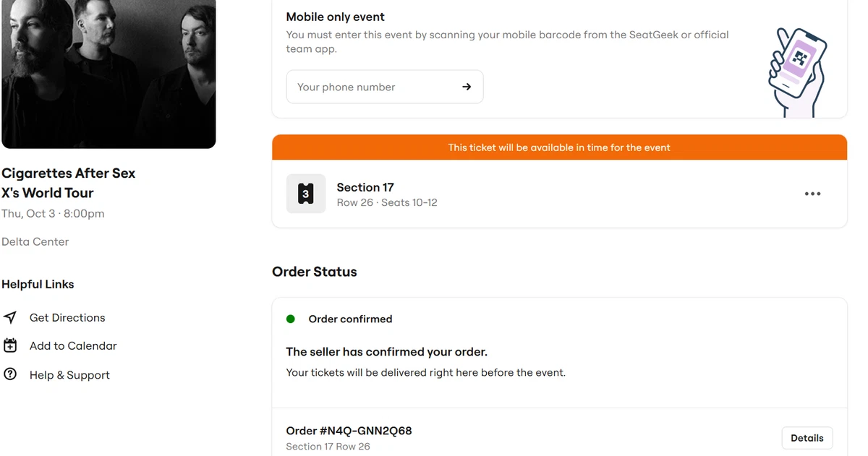Open Help & Support link
868x456 pixels.
click(x=69, y=375)
